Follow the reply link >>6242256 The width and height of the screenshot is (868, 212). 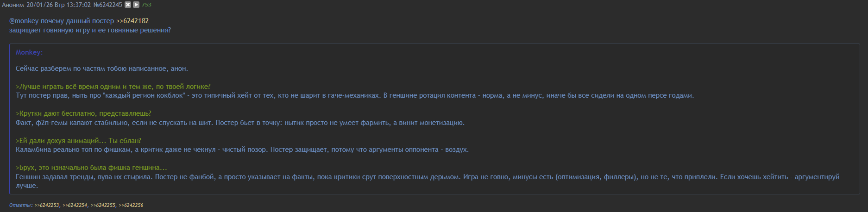131,205
